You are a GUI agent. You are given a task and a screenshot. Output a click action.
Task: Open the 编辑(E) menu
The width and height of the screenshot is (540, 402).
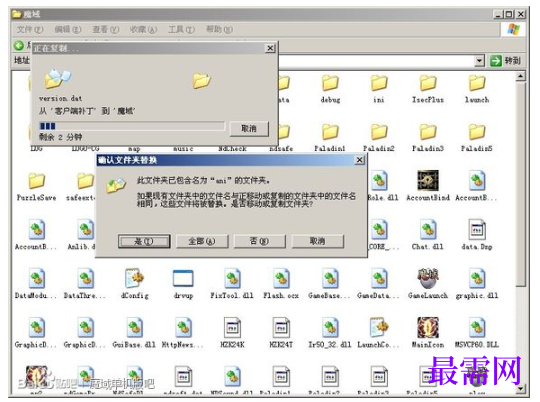point(68,30)
